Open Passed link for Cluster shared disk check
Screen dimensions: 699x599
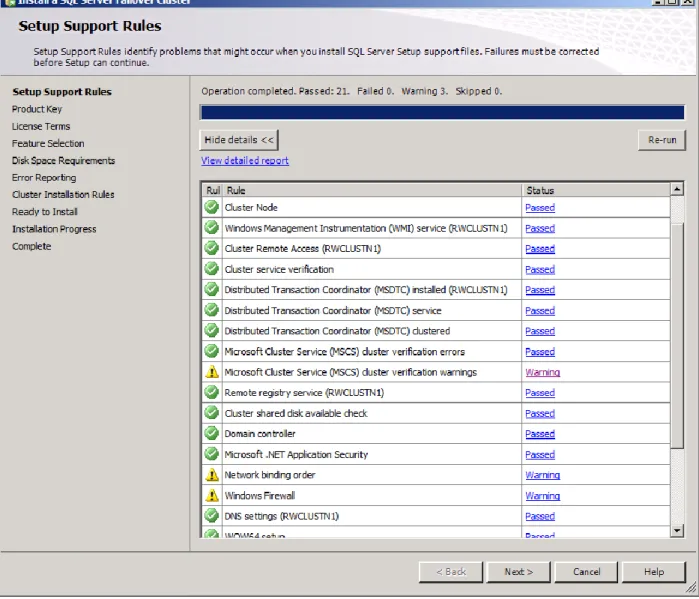[x=540, y=414]
